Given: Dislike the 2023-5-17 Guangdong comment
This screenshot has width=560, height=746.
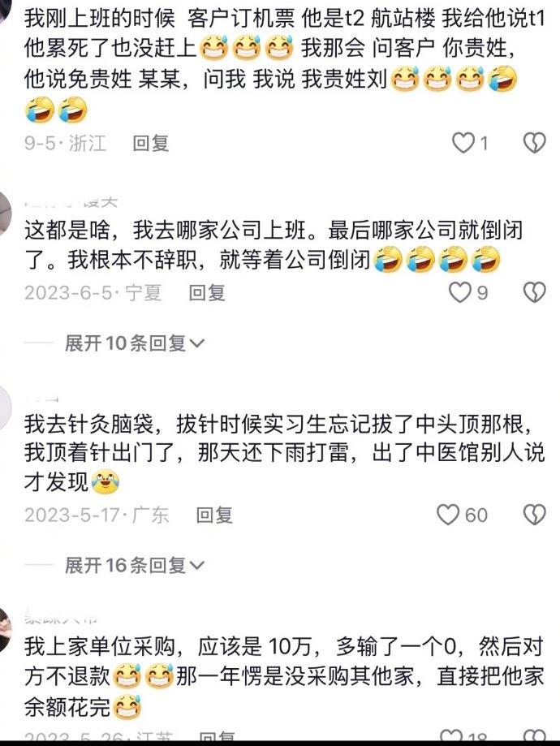Looking at the screenshot, I should click(x=534, y=515).
